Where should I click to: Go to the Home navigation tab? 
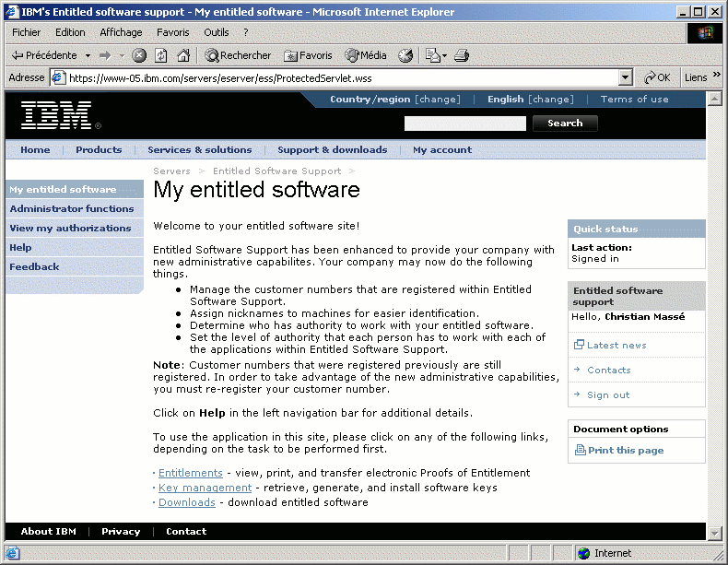35,149
